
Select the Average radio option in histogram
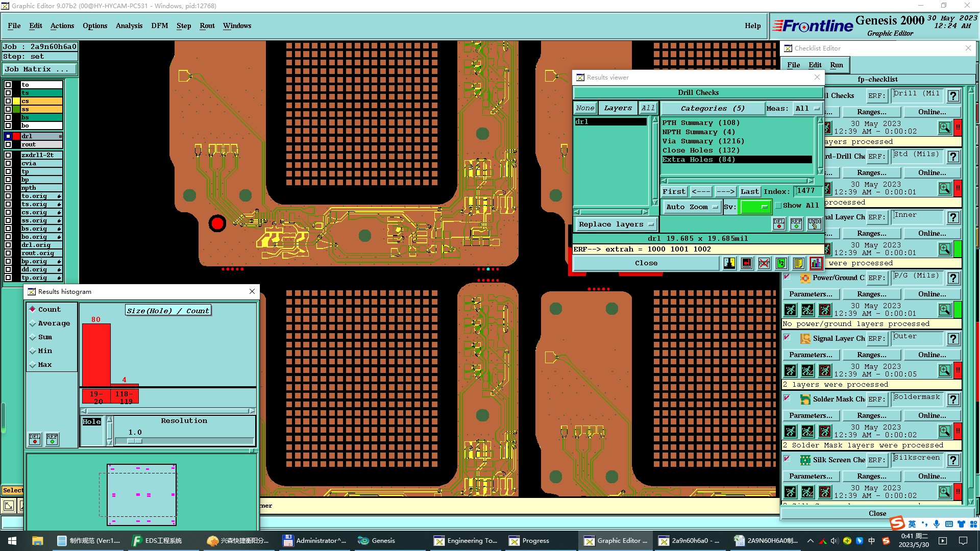click(x=33, y=323)
